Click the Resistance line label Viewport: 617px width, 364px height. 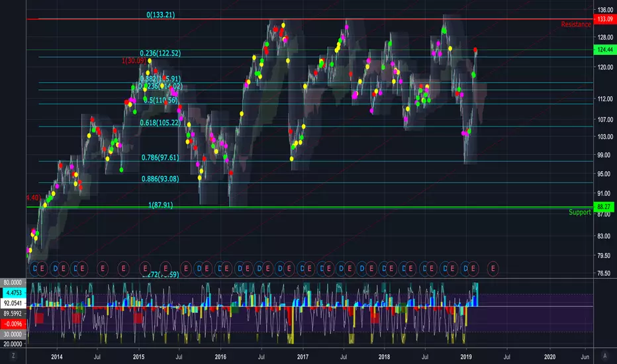point(576,24)
